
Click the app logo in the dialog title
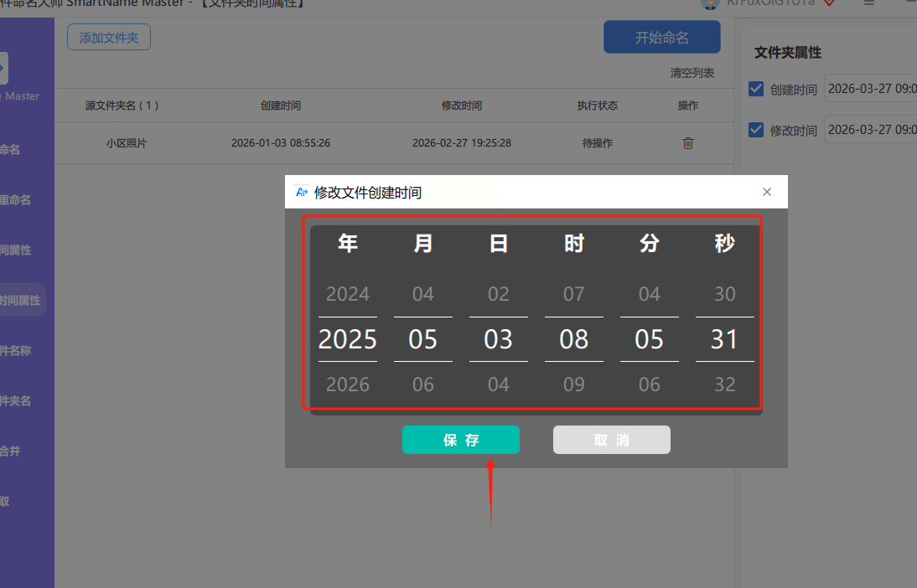coord(301,192)
